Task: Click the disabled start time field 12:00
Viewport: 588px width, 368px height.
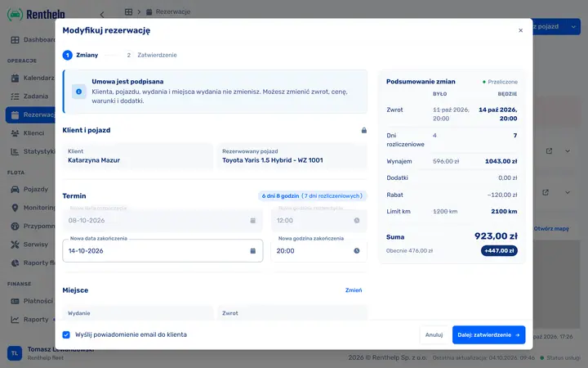Action: click(318, 221)
